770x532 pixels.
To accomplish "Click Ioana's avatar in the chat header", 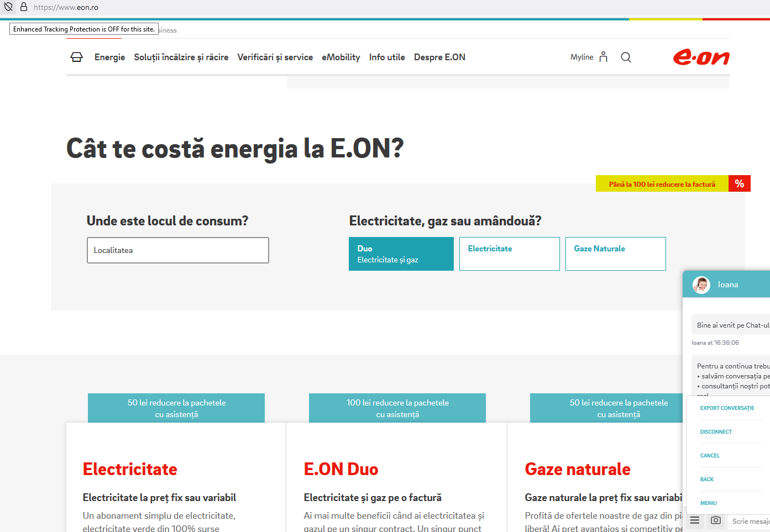I will click(701, 285).
